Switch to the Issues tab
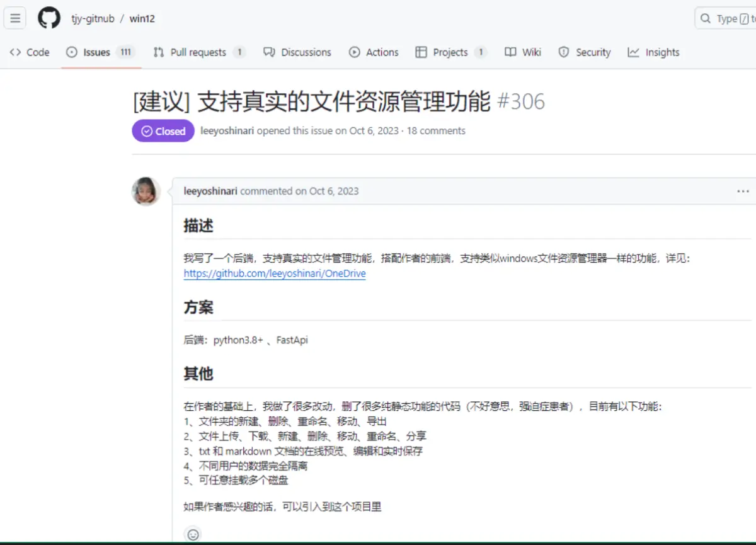This screenshot has height=545, width=756. pyautogui.click(x=100, y=52)
